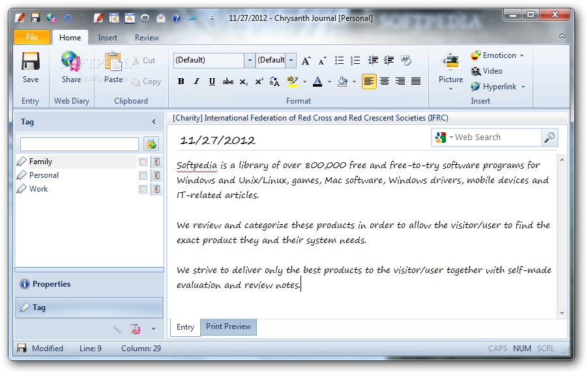This screenshot has width=588, height=374.
Task: Collapse the Tag panel with the chevron
Action: [x=154, y=121]
